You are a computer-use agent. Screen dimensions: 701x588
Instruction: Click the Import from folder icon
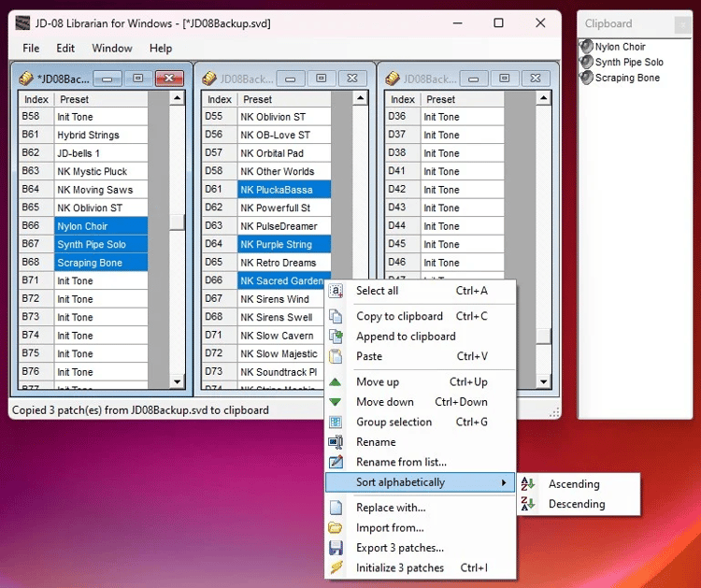pyautogui.click(x=336, y=527)
